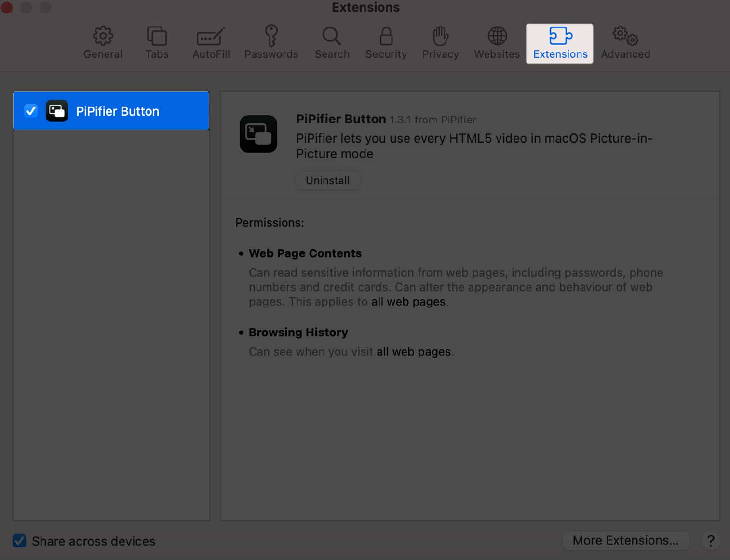Click the Extensions window title
This screenshot has width=730, height=560.
(365, 7)
